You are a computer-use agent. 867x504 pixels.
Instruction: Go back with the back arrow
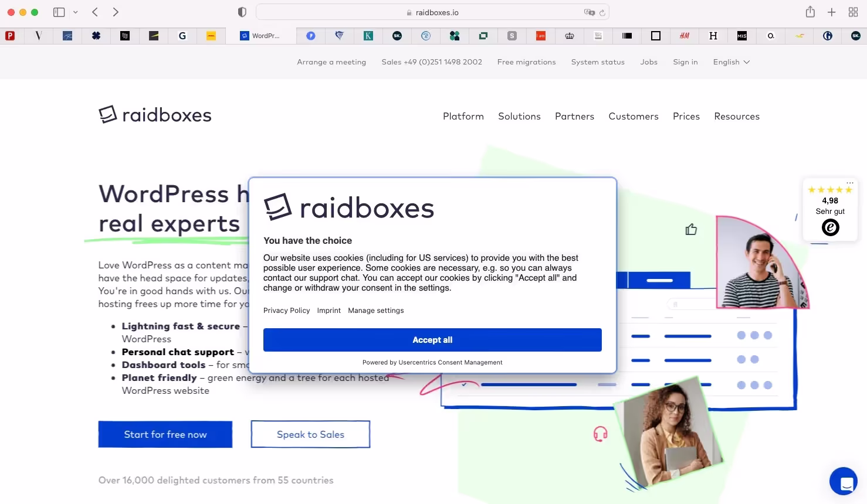(95, 12)
